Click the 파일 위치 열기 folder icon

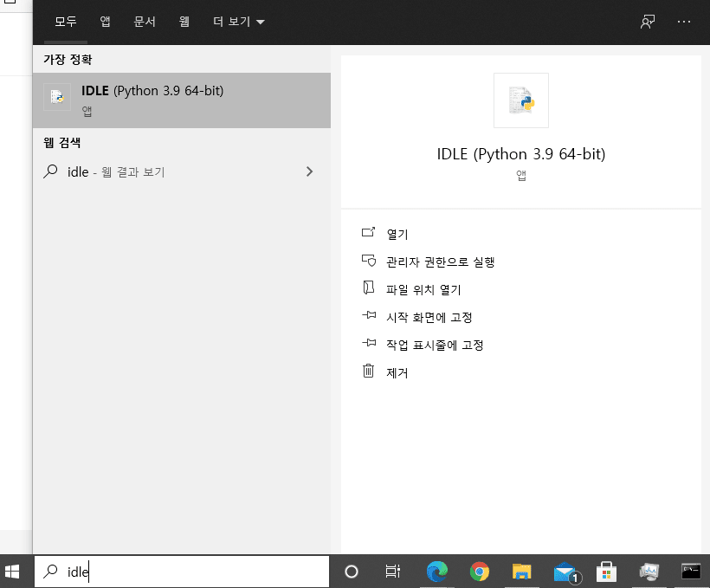[368, 289]
